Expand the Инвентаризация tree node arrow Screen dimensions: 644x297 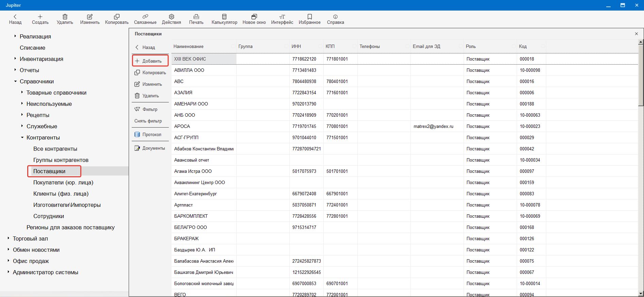15,59
